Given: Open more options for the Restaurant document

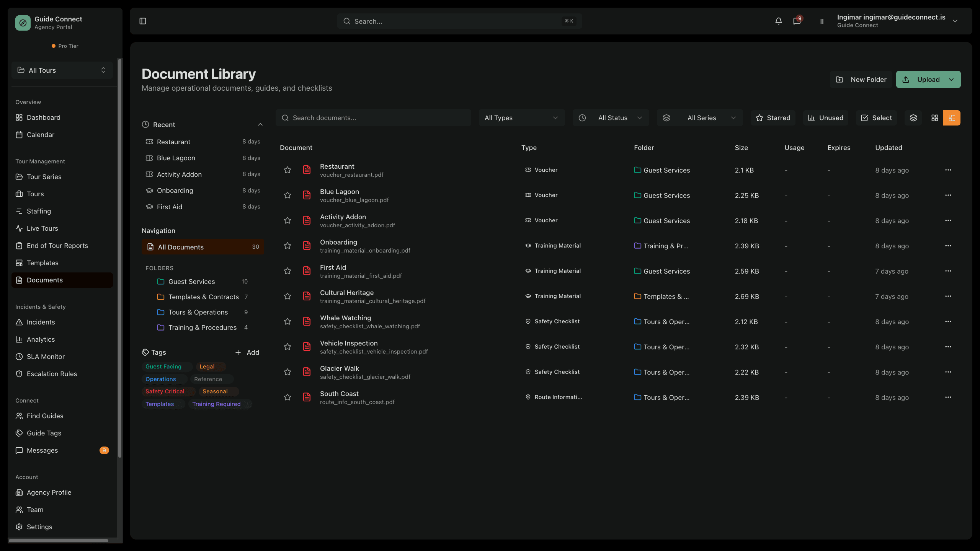Looking at the screenshot, I should [x=948, y=170].
